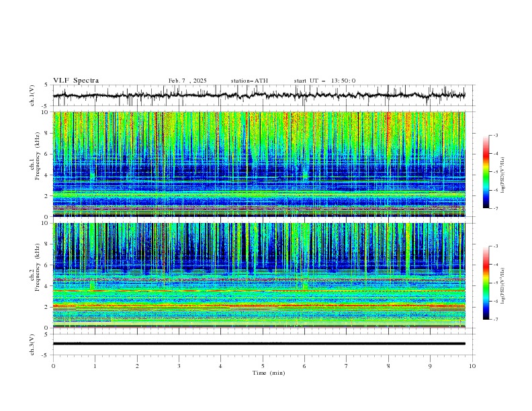Image resolution: width=532 pixels, height=411 pixels.
Task: Click the ch.2 spectrogram color bar
Action: click(x=486, y=283)
